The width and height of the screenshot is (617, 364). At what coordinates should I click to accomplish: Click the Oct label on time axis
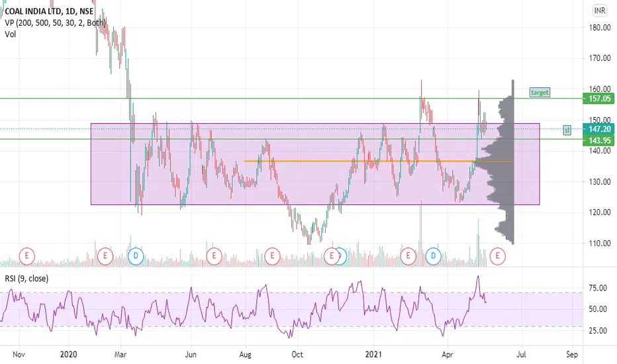pos(297,355)
